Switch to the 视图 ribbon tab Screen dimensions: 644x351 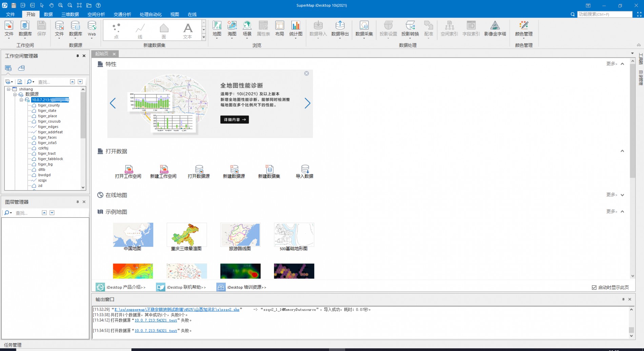pyautogui.click(x=175, y=14)
